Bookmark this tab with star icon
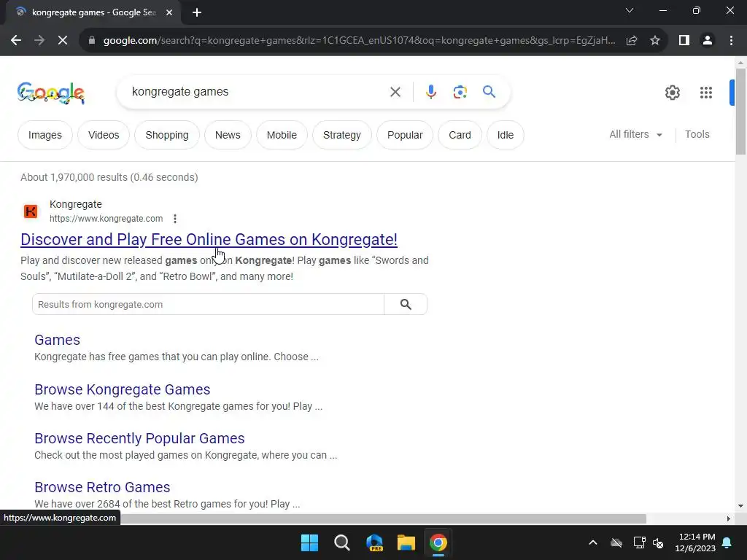 [x=655, y=41]
